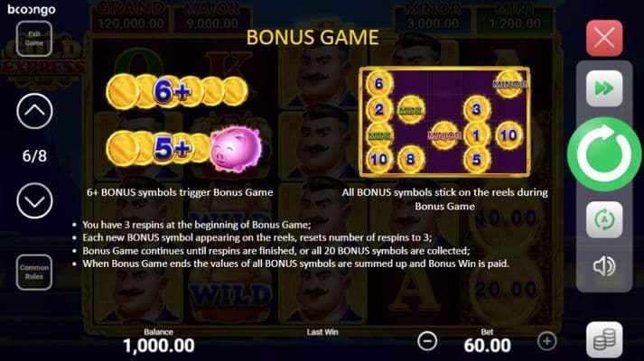Go to next paytable page
Screen dimensions: 644x361
(x=34, y=200)
